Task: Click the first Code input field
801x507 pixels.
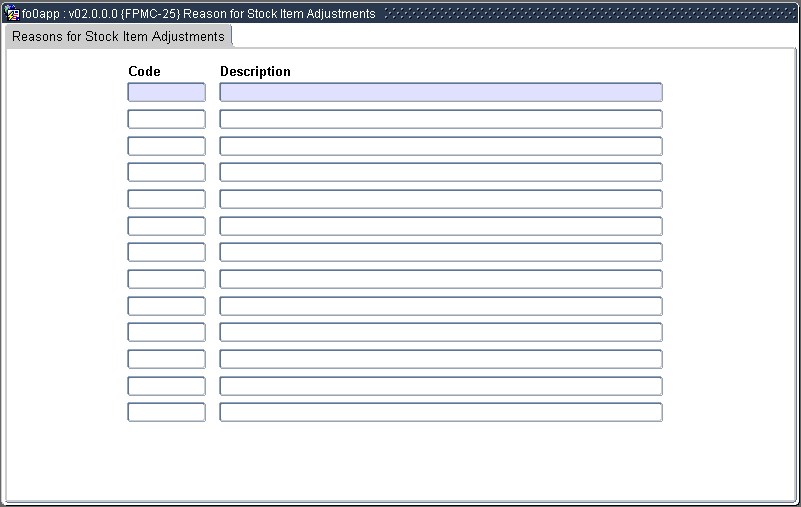Action: (x=166, y=92)
